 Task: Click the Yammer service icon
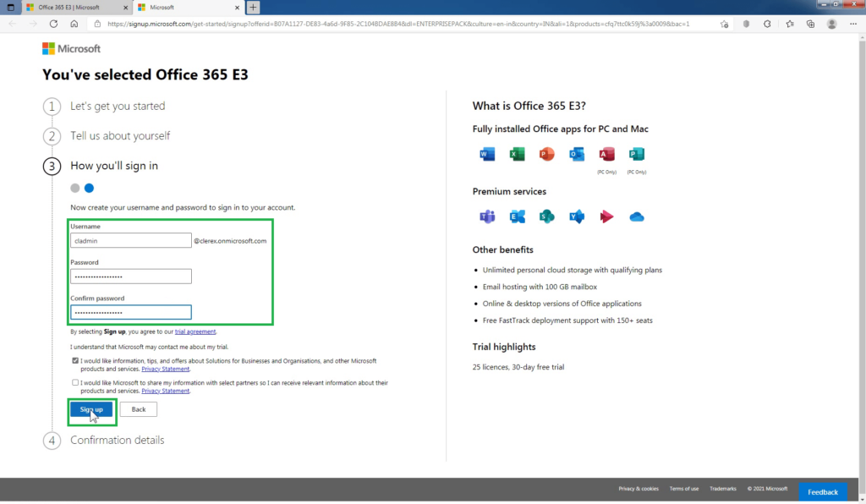point(577,216)
